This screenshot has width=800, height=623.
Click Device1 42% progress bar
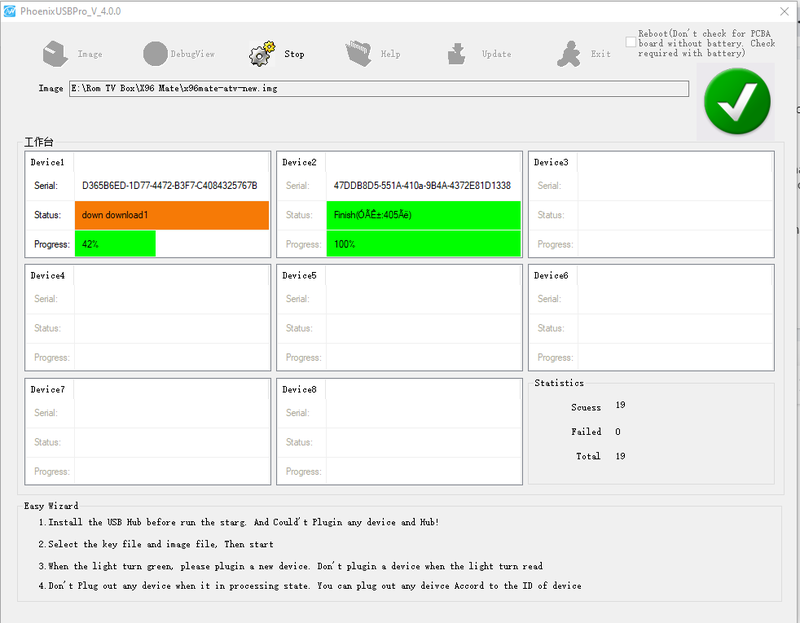pyautogui.click(x=115, y=244)
